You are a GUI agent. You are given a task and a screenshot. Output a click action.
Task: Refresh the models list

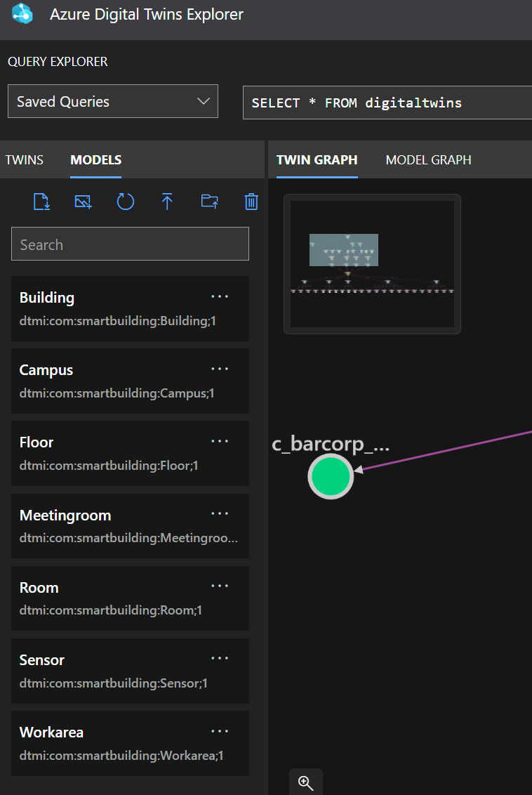pos(125,202)
